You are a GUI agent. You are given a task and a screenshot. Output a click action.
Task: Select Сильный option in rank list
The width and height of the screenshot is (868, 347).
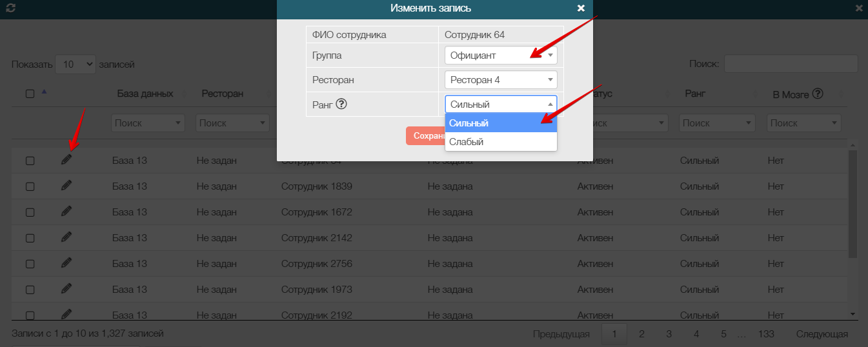500,123
